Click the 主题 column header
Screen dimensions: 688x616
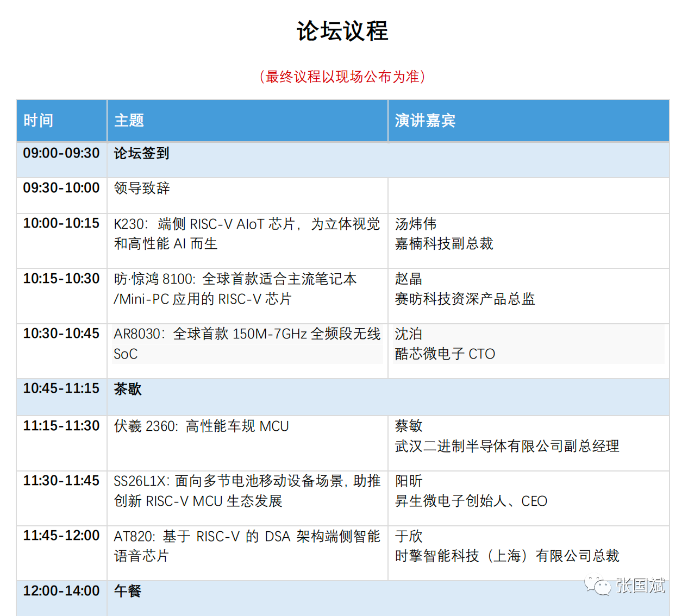pos(129,121)
